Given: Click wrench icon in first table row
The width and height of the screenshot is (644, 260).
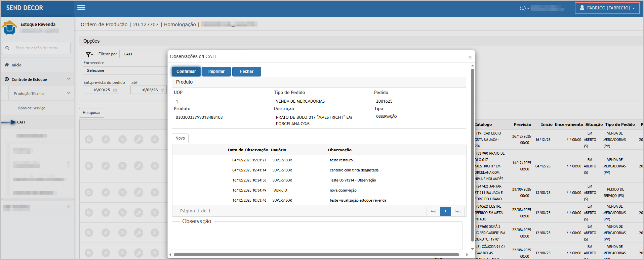Looking at the screenshot, I should click(138, 139).
